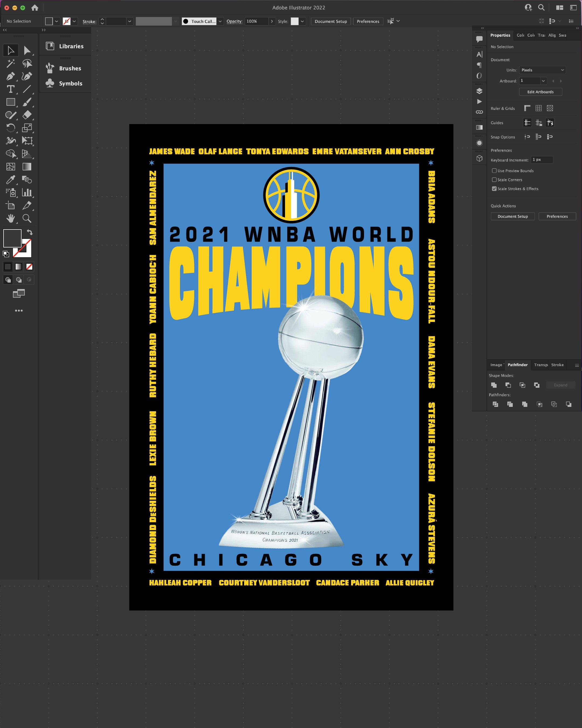This screenshot has width=582, height=728.
Task: Toggle Use Preview Bounds checkbox
Action: [494, 170]
